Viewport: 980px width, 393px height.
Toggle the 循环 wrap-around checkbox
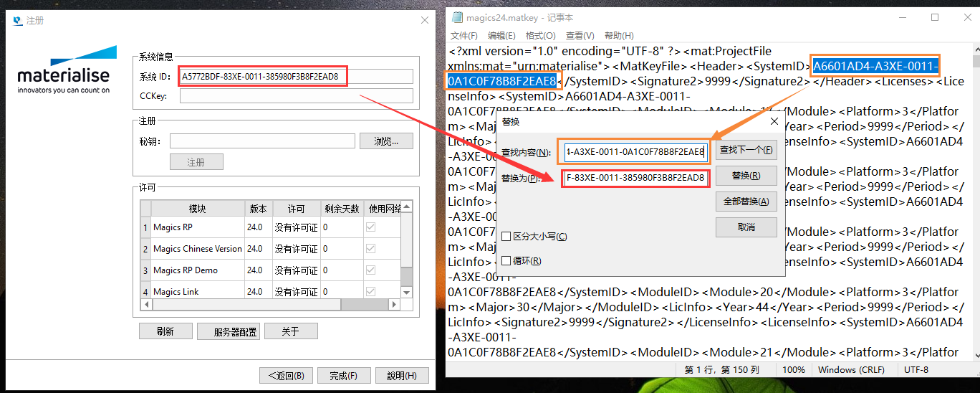[x=506, y=261]
